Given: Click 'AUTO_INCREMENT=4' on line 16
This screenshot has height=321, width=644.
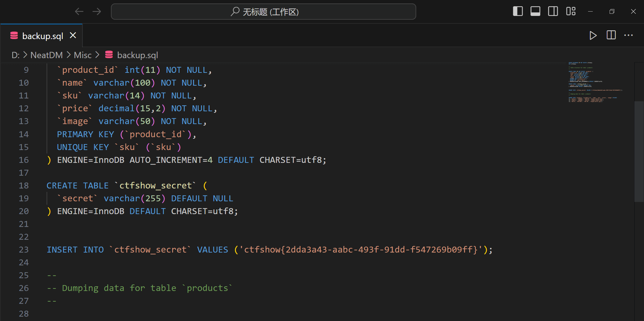Looking at the screenshot, I should pyautogui.click(x=171, y=160).
